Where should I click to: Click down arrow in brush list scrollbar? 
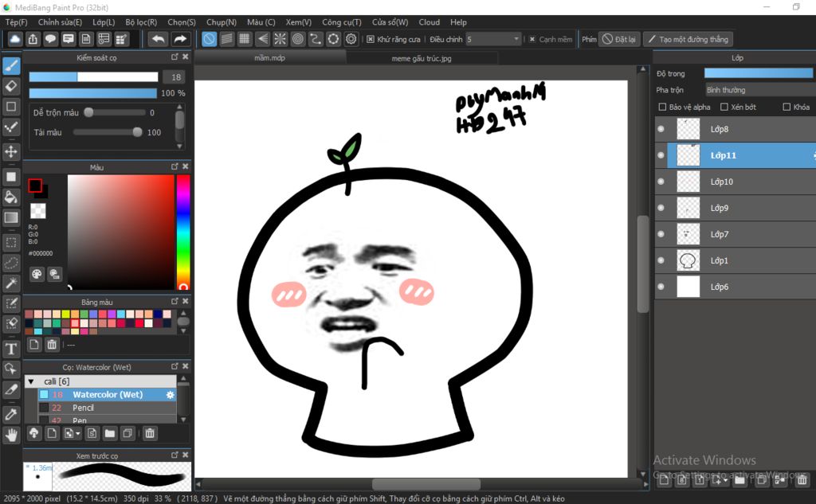pos(183,420)
